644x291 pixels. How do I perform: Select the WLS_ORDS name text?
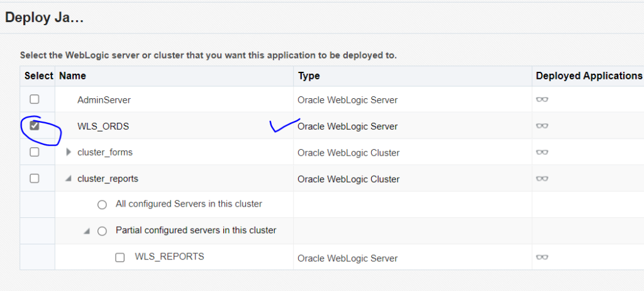(103, 126)
